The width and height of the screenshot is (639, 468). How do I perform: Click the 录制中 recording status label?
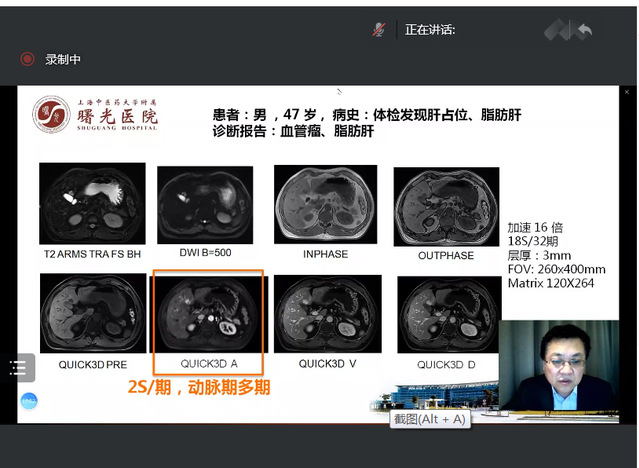(65, 59)
